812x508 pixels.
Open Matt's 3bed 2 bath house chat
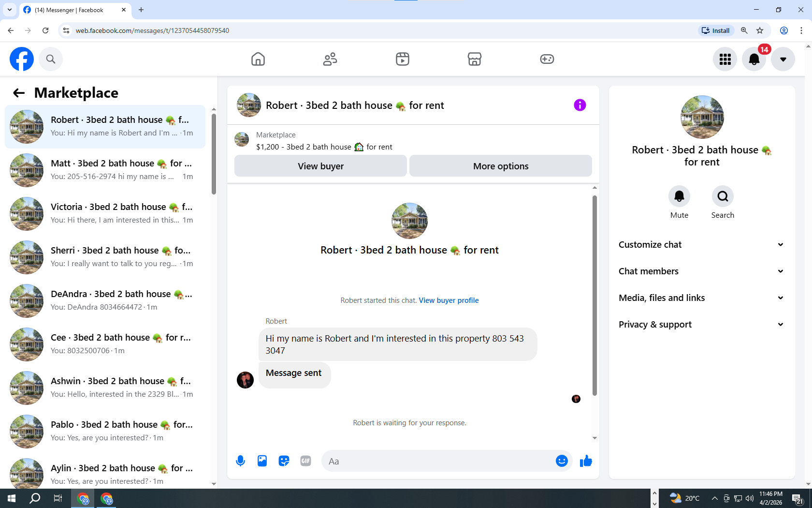pyautogui.click(x=105, y=170)
